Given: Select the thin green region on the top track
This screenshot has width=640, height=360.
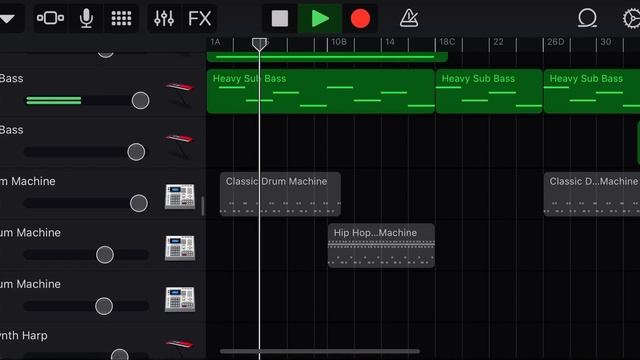Looking at the screenshot, I should coord(327,57).
